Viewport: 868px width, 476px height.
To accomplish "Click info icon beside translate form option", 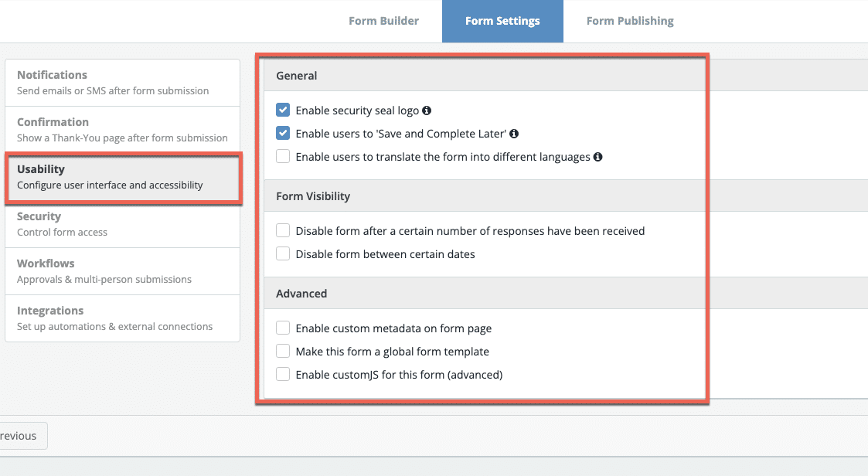I will pos(597,157).
